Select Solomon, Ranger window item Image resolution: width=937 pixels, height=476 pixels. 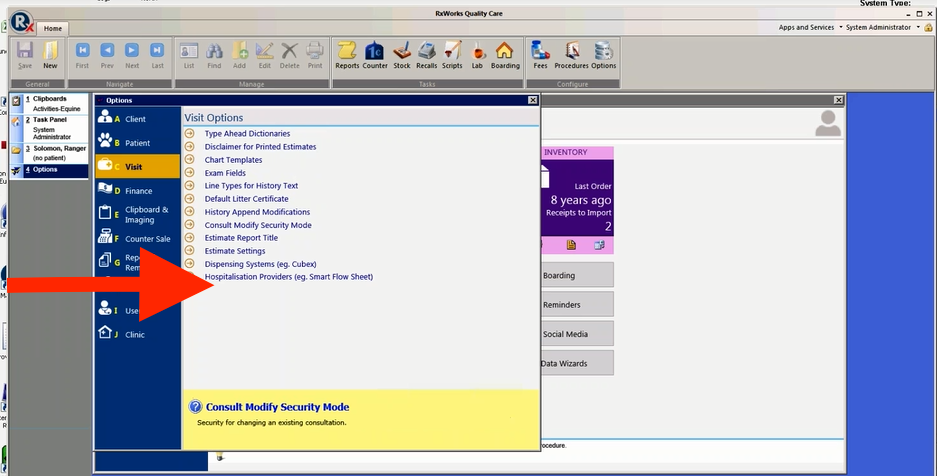tap(50, 153)
